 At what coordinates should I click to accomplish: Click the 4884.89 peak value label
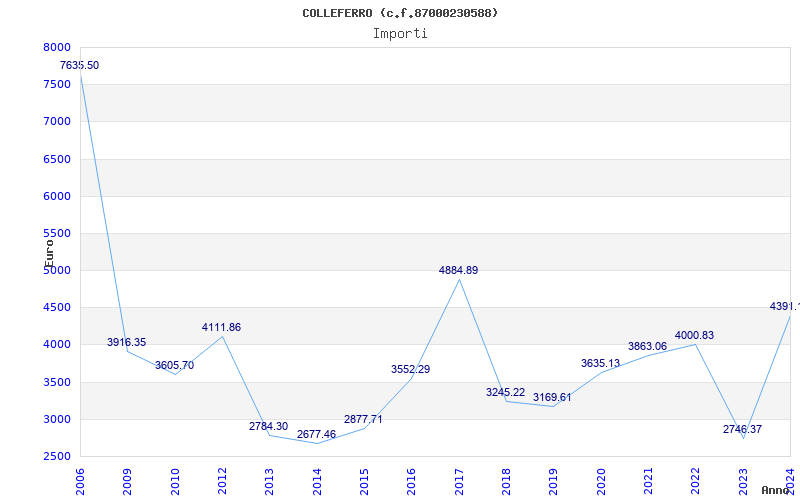(459, 270)
